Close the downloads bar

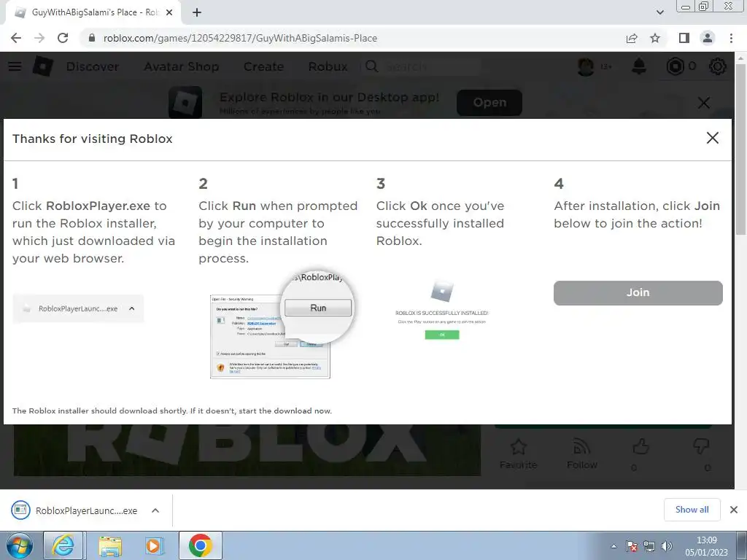click(x=734, y=510)
